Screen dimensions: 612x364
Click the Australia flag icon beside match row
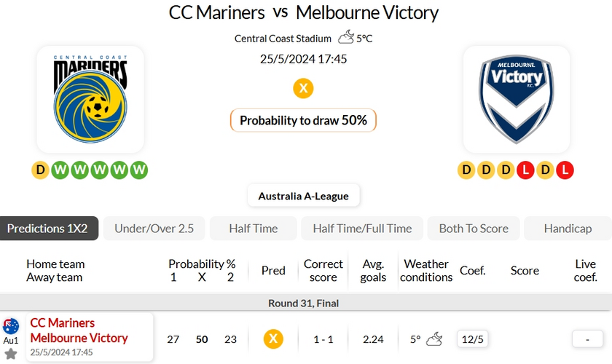click(x=11, y=326)
